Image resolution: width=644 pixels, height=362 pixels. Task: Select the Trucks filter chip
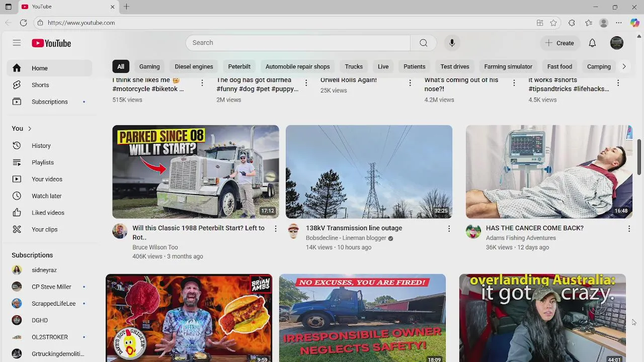[x=354, y=66]
